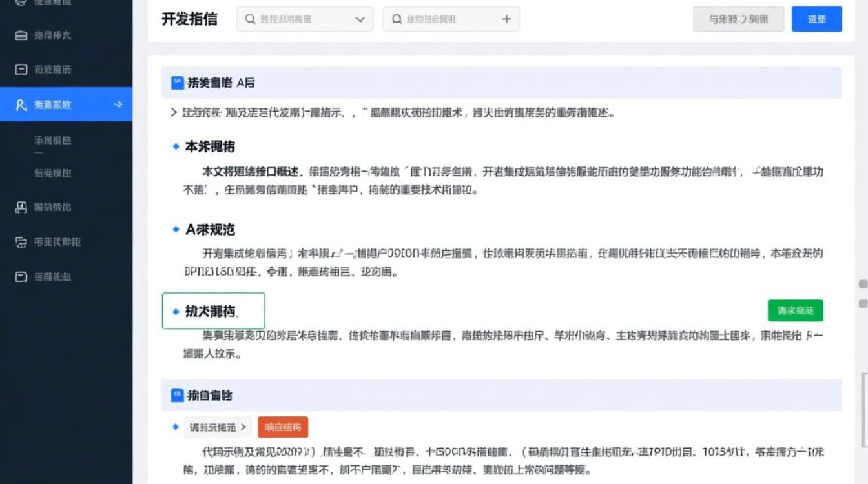Select the orange response-structure tag
The image size is (868, 484).
pyautogui.click(x=282, y=427)
